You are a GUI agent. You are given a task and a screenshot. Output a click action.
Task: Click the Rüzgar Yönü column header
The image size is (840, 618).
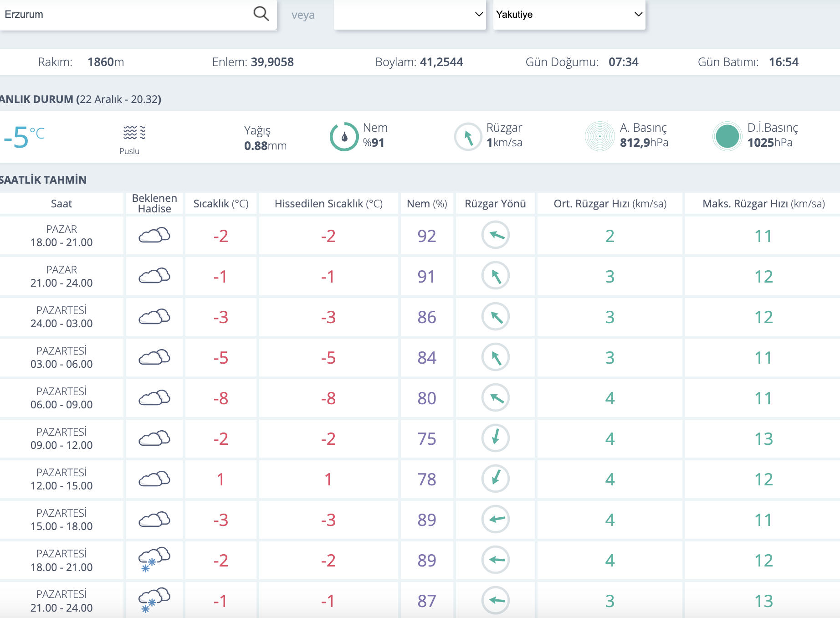[x=495, y=204]
